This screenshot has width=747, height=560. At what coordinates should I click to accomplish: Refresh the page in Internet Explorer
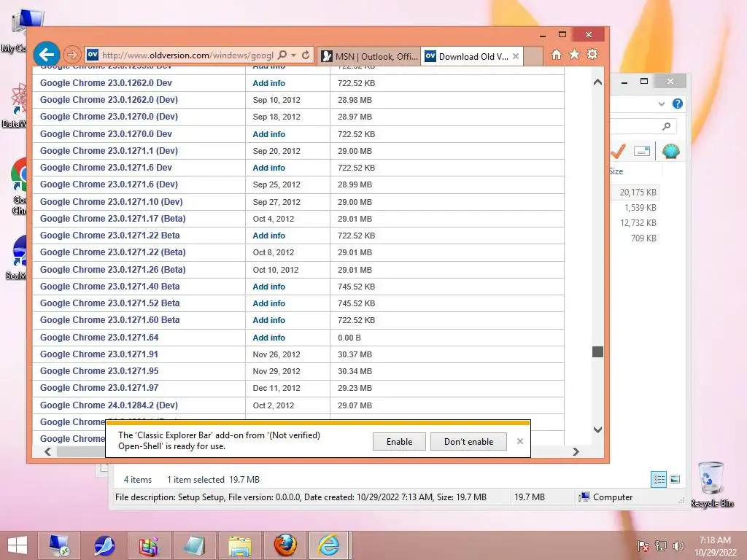pyautogui.click(x=306, y=55)
